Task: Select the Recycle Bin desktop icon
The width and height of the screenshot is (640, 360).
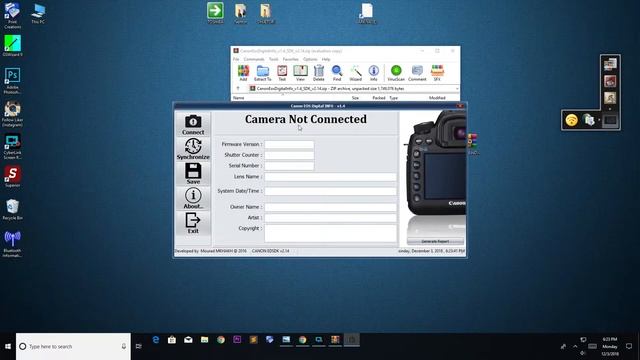Action: pyautogui.click(x=12, y=210)
